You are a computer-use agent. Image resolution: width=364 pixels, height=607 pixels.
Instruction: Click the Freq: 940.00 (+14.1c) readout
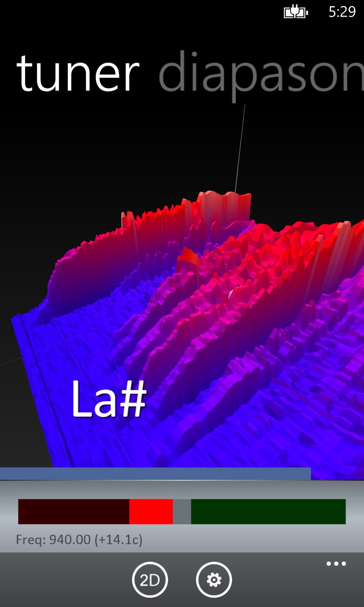[79, 539]
